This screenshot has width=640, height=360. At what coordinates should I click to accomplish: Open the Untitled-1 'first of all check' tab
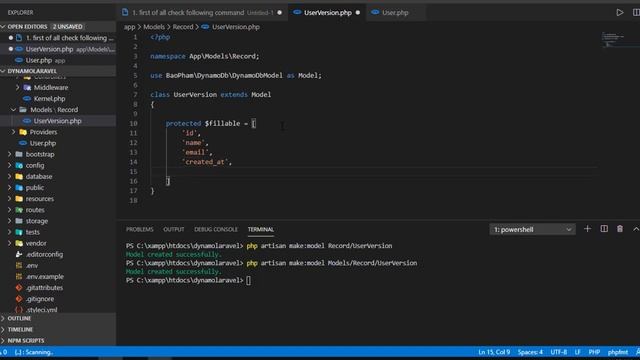pos(202,13)
